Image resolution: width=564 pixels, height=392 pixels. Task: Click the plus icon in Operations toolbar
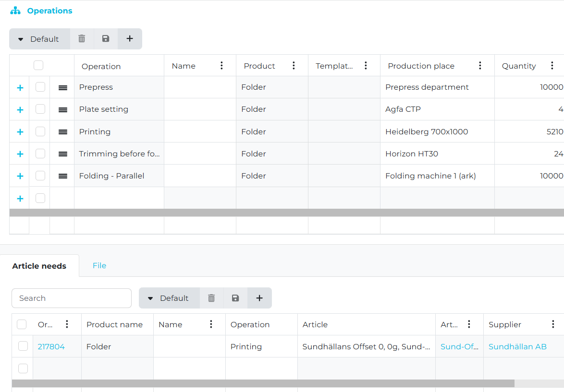coord(130,39)
